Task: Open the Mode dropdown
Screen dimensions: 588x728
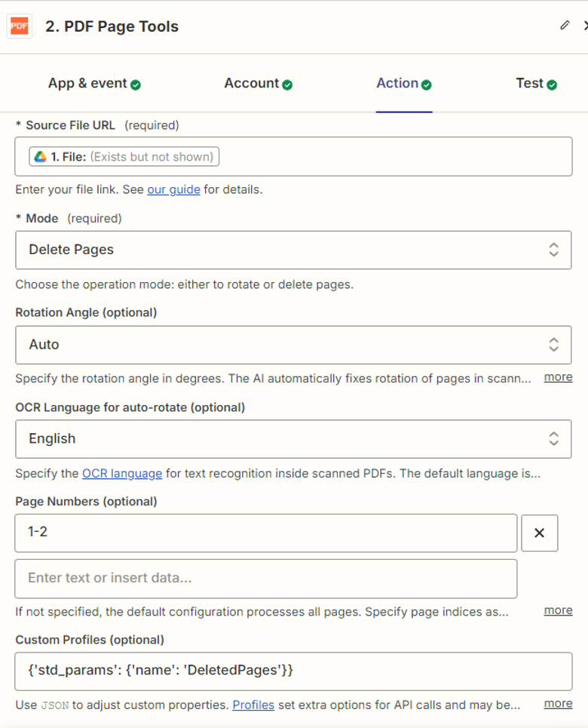Action: (292, 250)
